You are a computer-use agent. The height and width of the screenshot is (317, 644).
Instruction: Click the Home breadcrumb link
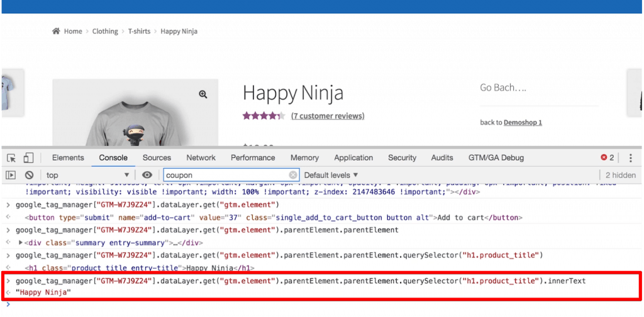point(73,31)
